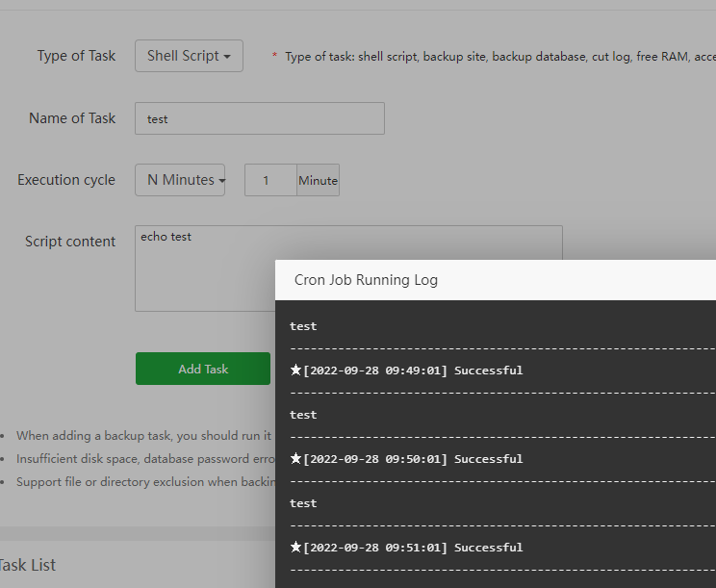Click the 'Execution cycle' field label
Screen dimensions: 716x588
pyautogui.click(x=66, y=180)
